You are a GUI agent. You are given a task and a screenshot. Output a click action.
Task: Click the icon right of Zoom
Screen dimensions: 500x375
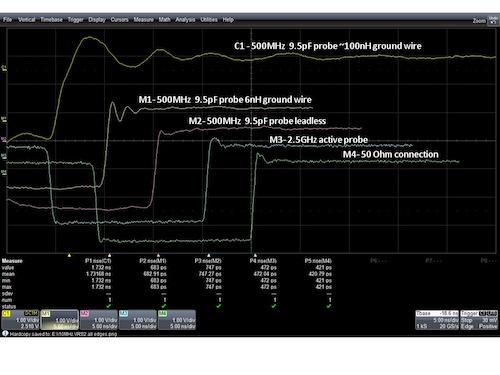493,20
